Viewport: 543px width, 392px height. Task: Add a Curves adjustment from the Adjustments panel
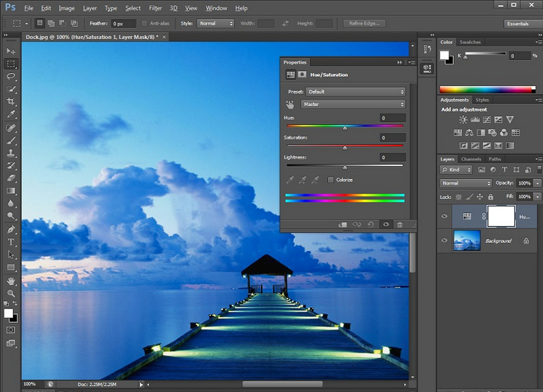click(486, 120)
